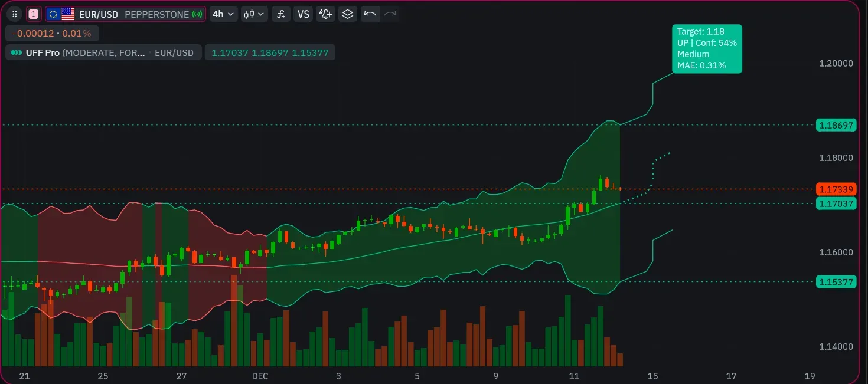The image size is (868, 384).
Task: Click the 1.18697 level label on price axis
Action: tap(836, 125)
